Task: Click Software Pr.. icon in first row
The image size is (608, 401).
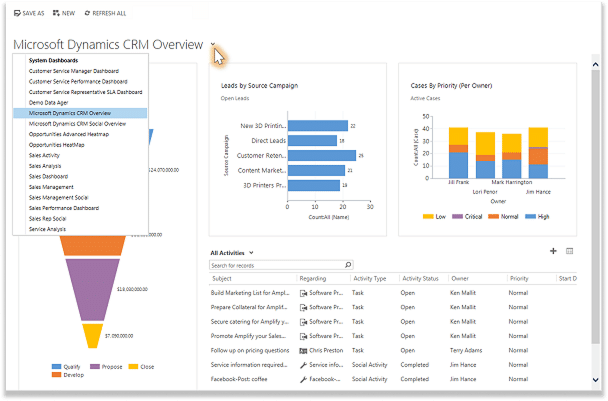Action: click(303, 293)
